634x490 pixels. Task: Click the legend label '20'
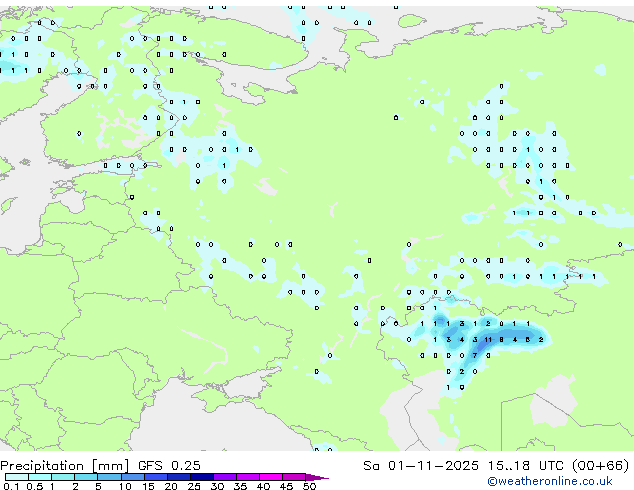click(x=171, y=486)
